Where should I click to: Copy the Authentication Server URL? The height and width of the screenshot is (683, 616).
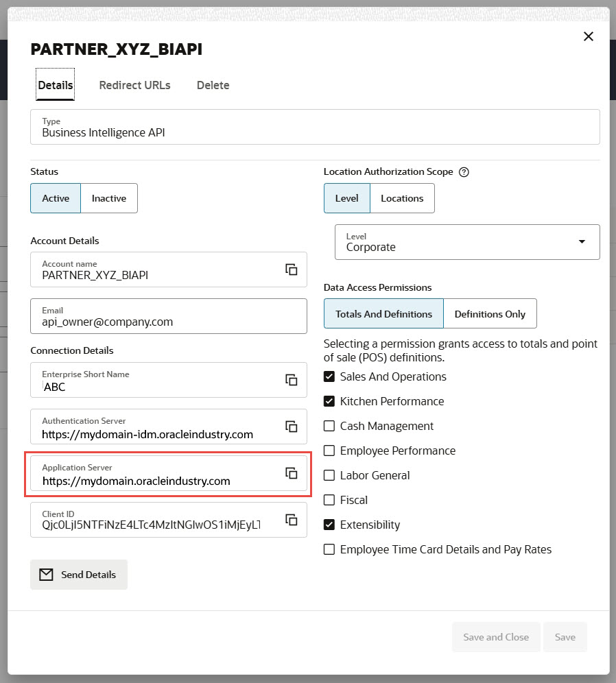coord(292,427)
